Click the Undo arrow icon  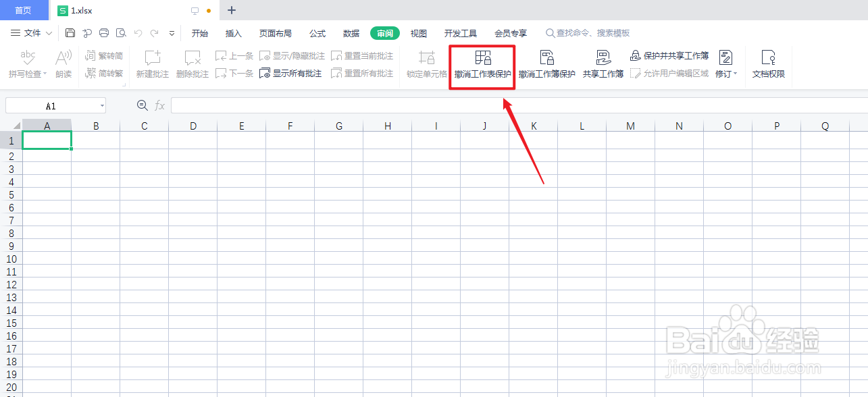tap(138, 33)
